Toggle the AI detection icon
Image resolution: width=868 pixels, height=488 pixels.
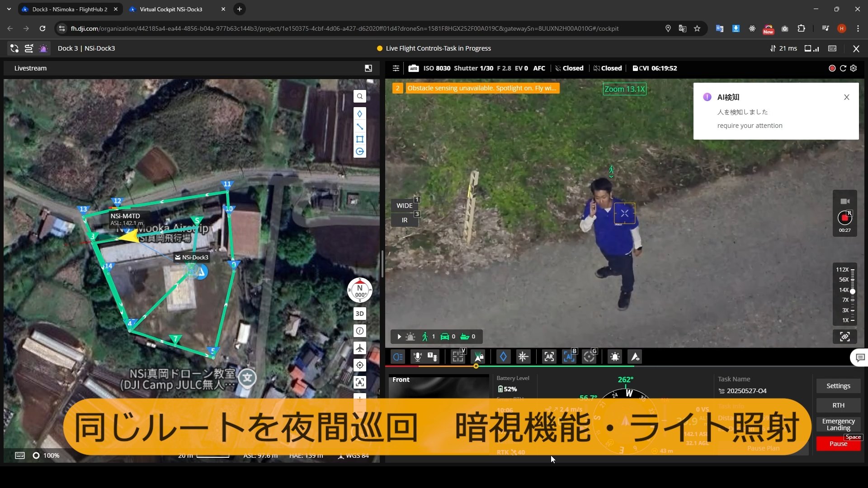click(x=569, y=357)
